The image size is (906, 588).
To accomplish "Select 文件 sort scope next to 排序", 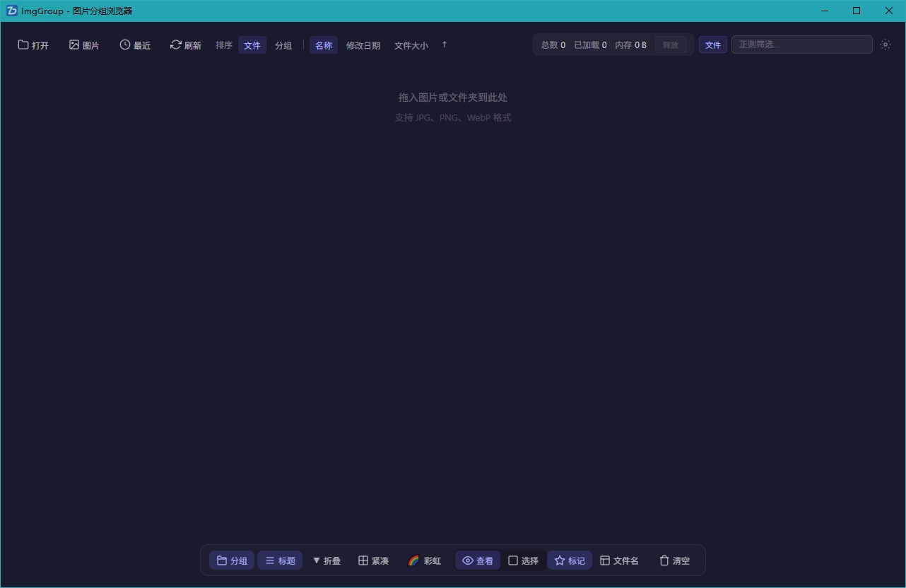I will click(x=252, y=45).
